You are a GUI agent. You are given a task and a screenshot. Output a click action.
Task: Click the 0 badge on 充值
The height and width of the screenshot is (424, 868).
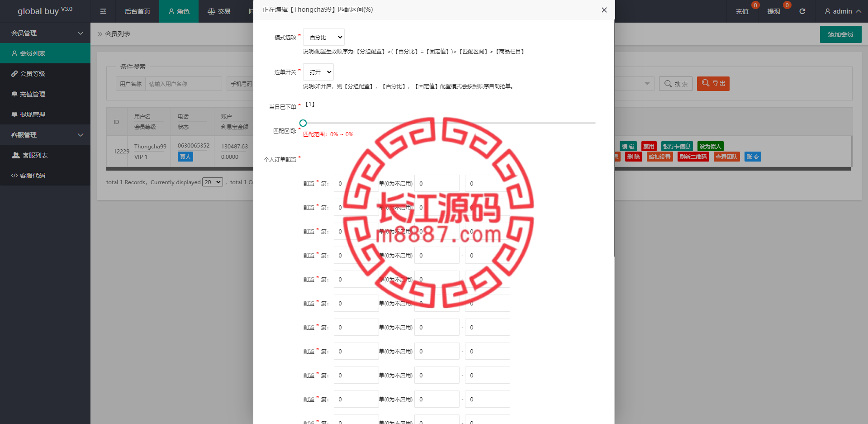pyautogui.click(x=755, y=5)
